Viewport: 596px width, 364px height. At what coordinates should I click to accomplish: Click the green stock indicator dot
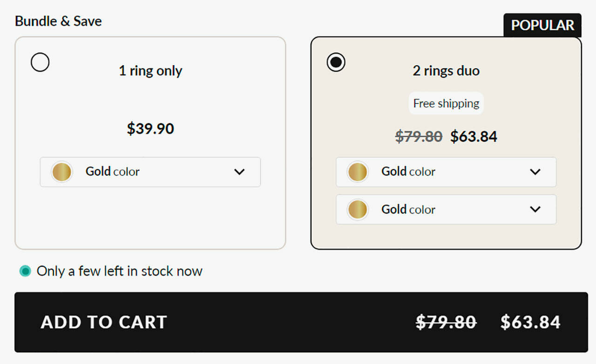point(25,271)
